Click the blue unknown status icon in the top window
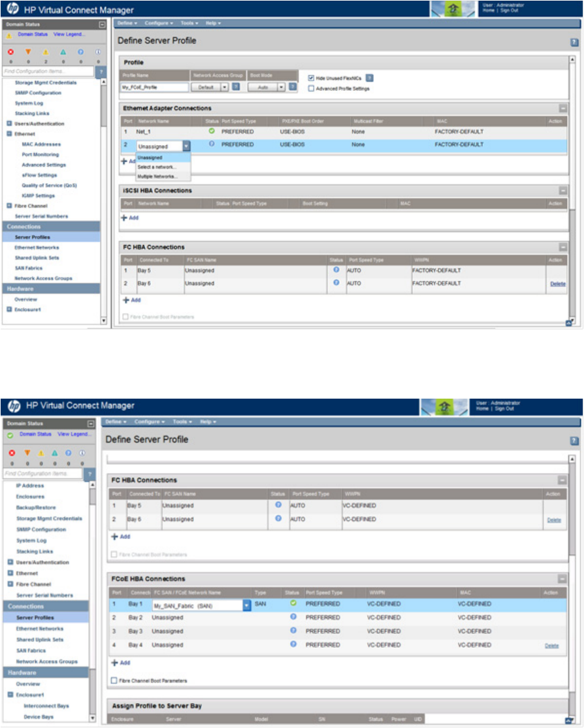The width and height of the screenshot is (584, 728). (80, 52)
